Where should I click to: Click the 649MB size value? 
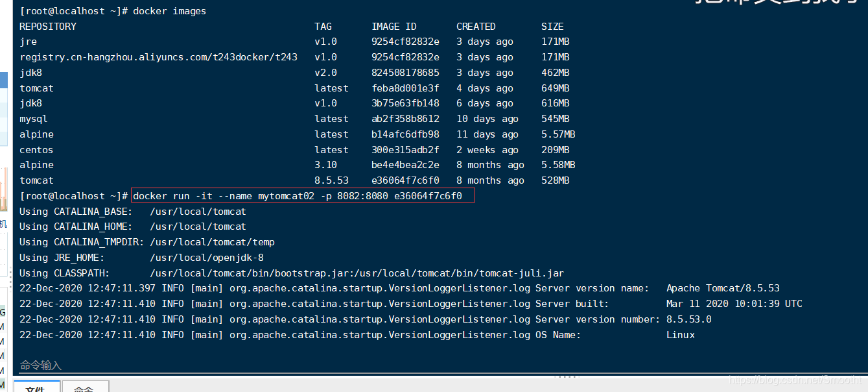pos(556,88)
